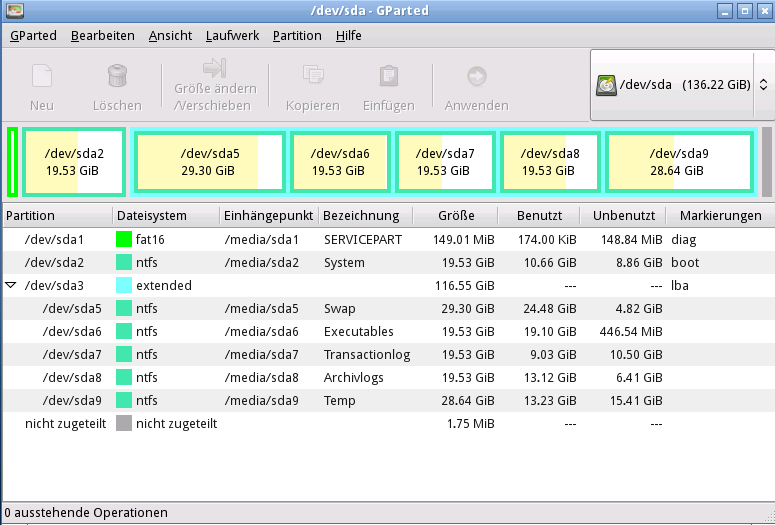The image size is (775, 525).
Task: Select the nicht zugeteilt row
Action: click(389, 423)
